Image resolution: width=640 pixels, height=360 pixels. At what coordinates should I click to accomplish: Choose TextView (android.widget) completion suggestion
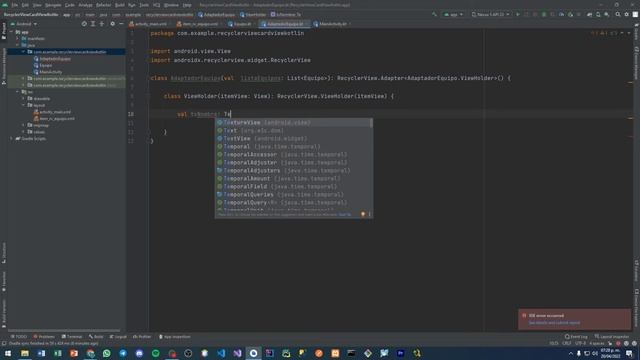click(293, 138)
